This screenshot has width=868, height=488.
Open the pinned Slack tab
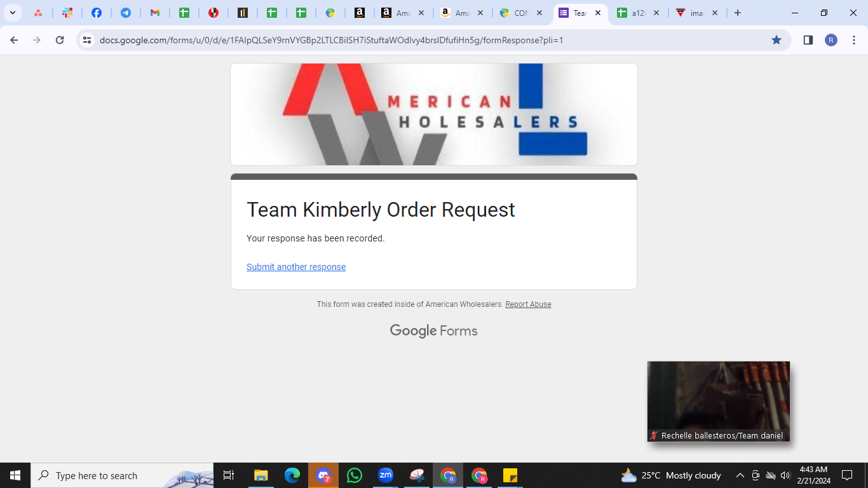click(67, 13)
